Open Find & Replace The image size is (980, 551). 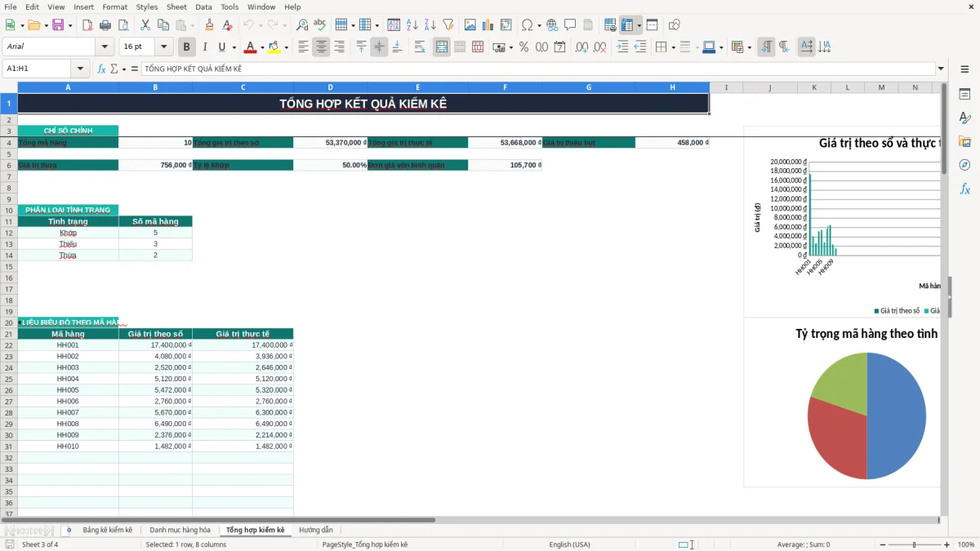[x=302, y=25]
